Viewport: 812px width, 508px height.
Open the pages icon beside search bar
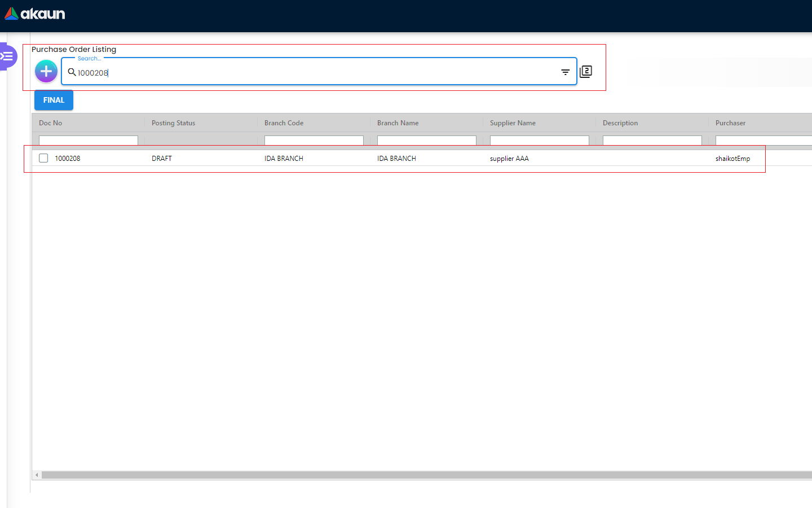586,72
